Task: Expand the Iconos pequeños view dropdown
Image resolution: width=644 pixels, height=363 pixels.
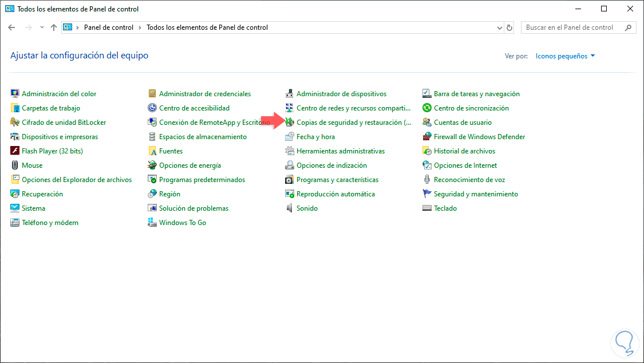Action: tap(565, 56)
